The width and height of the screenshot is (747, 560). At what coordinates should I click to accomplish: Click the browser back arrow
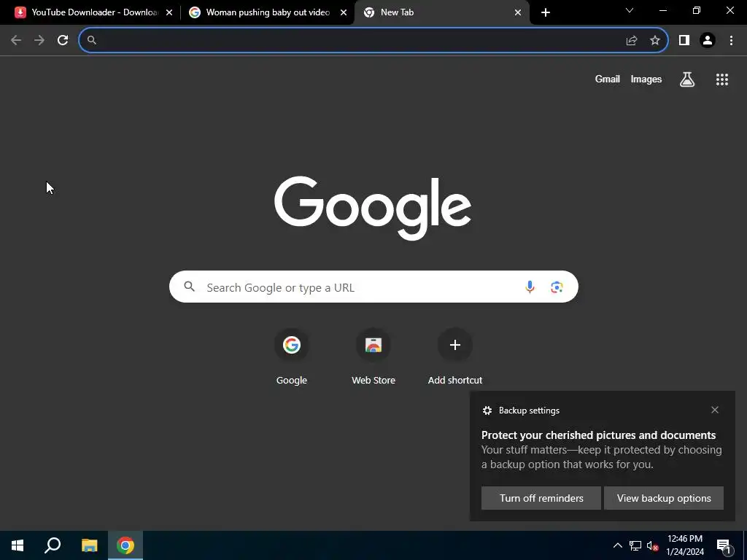click(x=16, y=40)
